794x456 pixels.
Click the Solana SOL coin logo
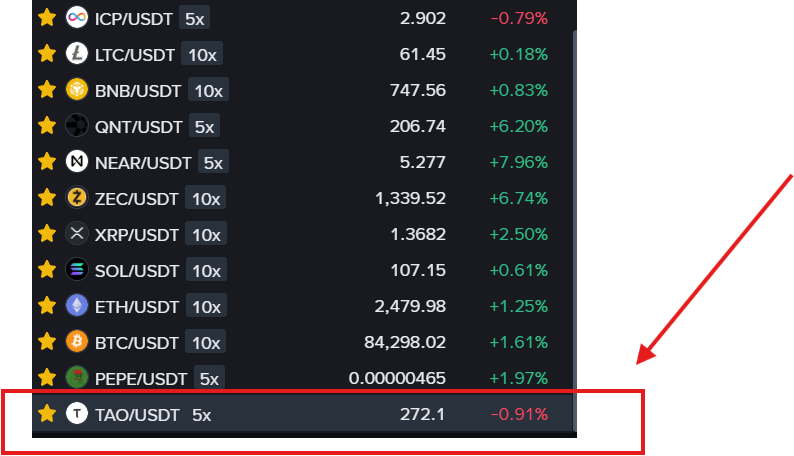77,269
